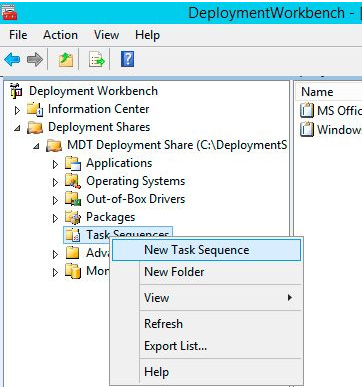Click the Windows task sequence icon

point(307,129)
